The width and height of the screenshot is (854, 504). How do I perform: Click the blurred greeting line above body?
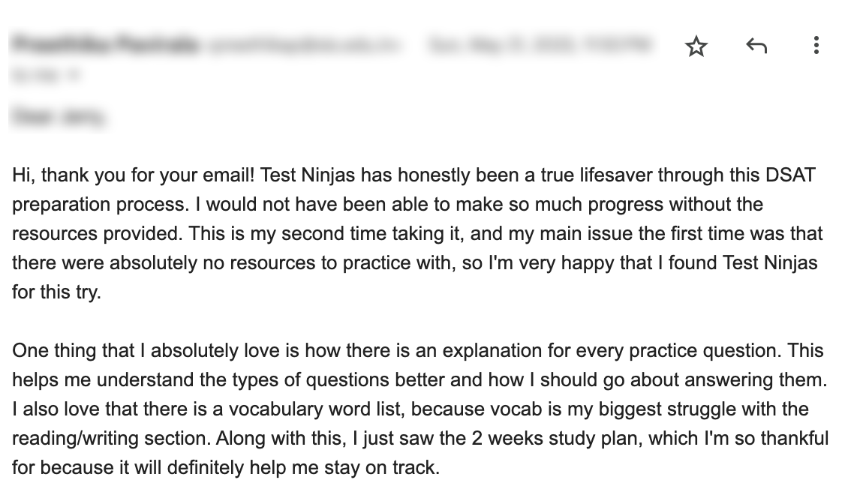coord(59,116)
